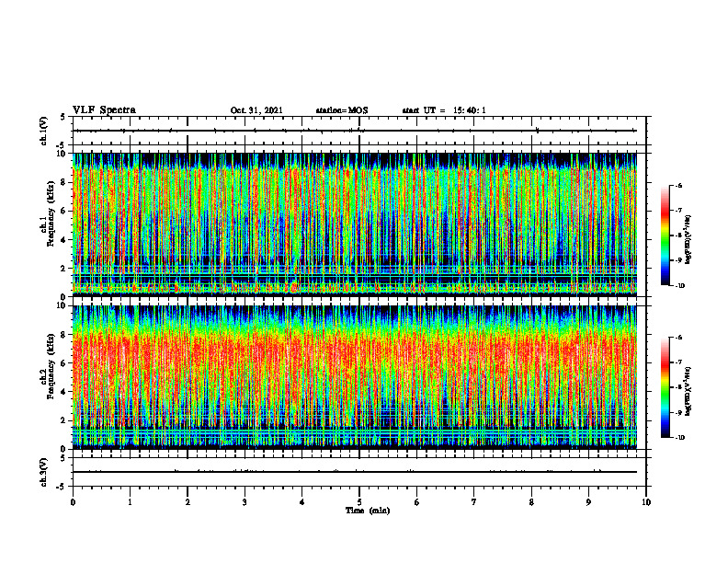Click the date 'Oct. 31, 2021'
The width and height of the screenshot is (728, 563).
256,110
